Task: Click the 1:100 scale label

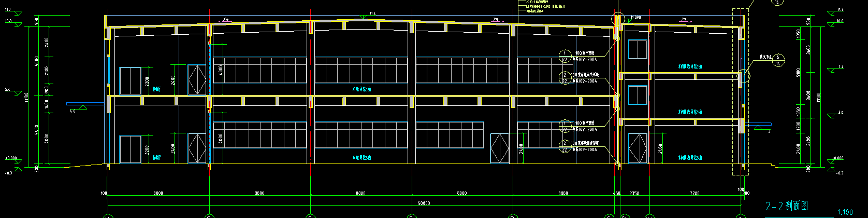Action: (845, 212)
